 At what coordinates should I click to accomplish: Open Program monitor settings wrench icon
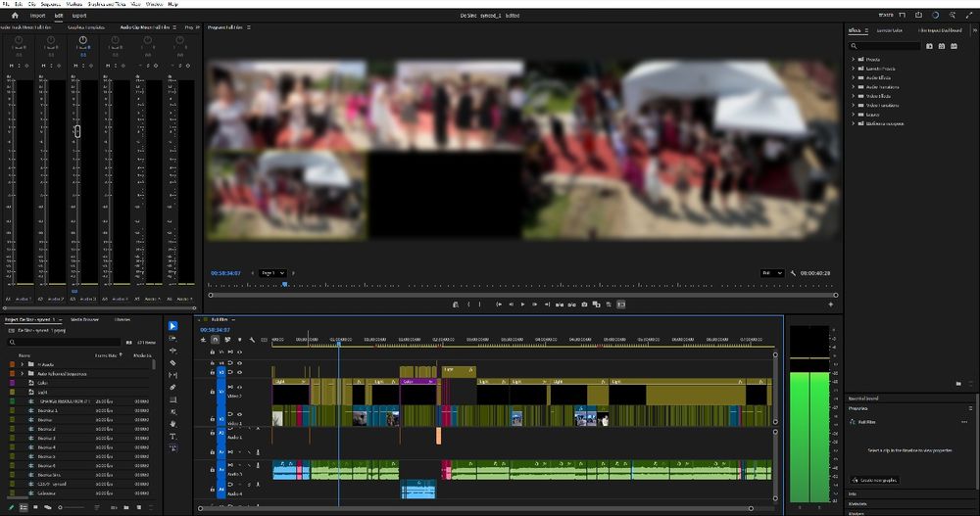(x=793, y=273)
